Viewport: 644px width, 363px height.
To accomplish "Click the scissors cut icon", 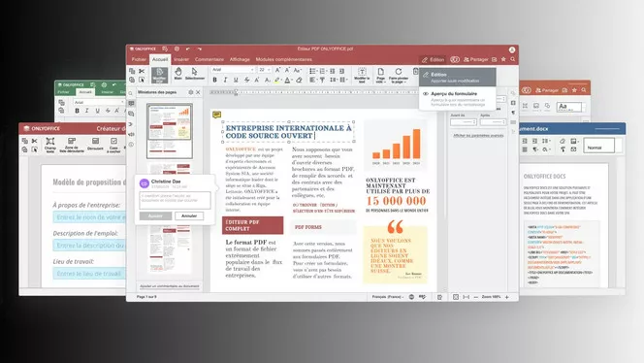I will [142, 71].
